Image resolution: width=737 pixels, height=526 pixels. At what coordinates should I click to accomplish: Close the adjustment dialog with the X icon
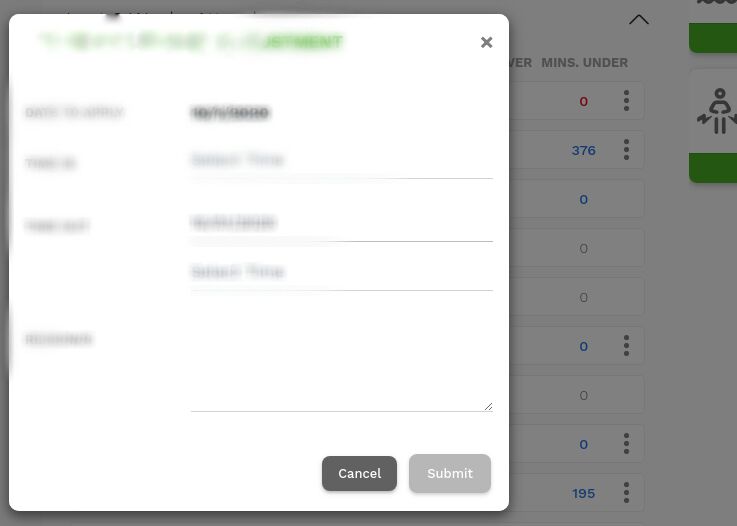[x=486, y=42]
